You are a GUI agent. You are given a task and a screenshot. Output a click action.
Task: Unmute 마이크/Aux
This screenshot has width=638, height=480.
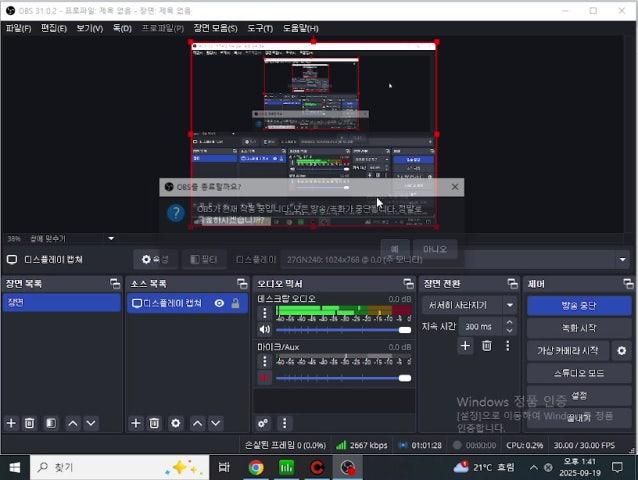tap(265, 378)
